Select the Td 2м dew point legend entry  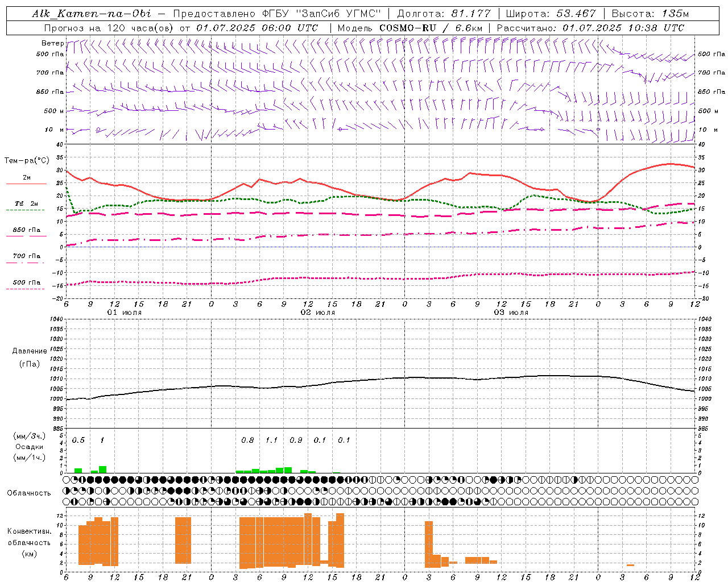[x=27, y=203]
